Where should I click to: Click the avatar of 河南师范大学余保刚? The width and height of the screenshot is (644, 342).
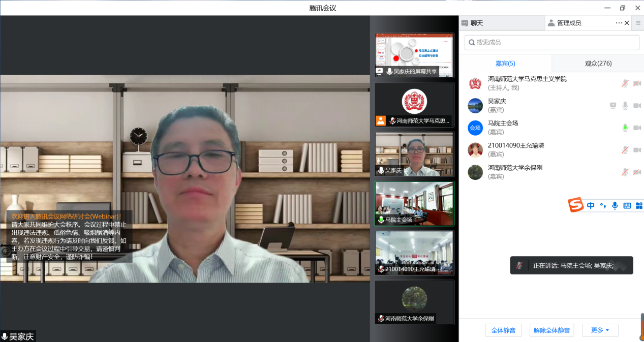tap(475, 172)
